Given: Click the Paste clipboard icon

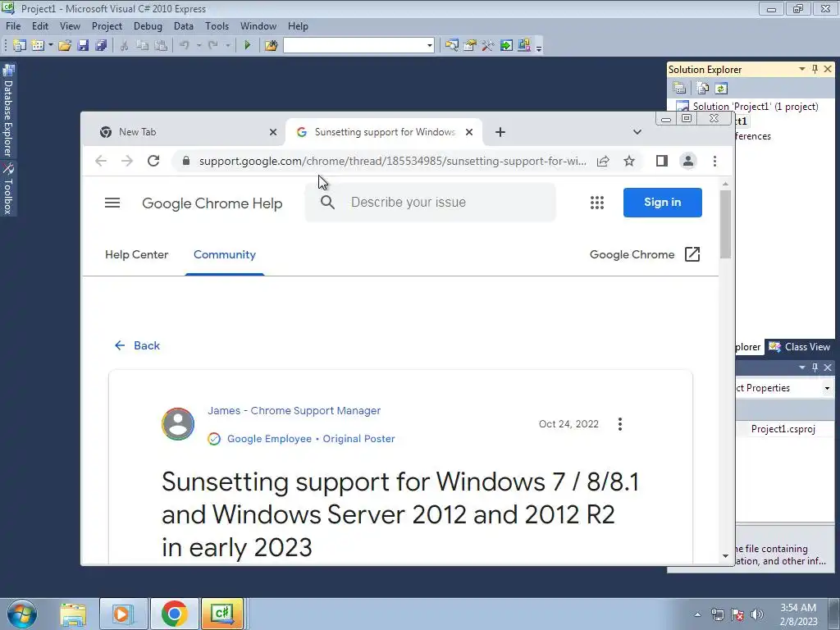Looking at the screenshot, I should [x=160, y=46].
